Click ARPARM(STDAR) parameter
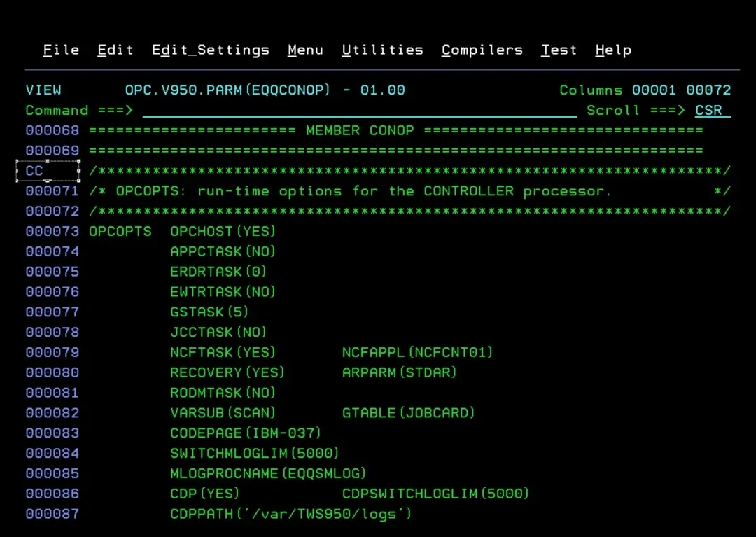Image resolution: width=756 pixels, height=537 pixels. 399,373
